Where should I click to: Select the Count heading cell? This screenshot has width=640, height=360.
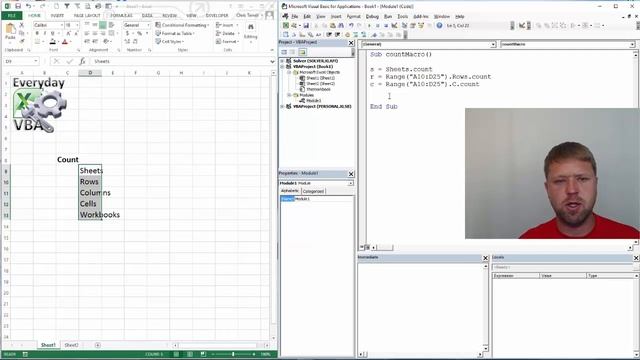[67, 160]
